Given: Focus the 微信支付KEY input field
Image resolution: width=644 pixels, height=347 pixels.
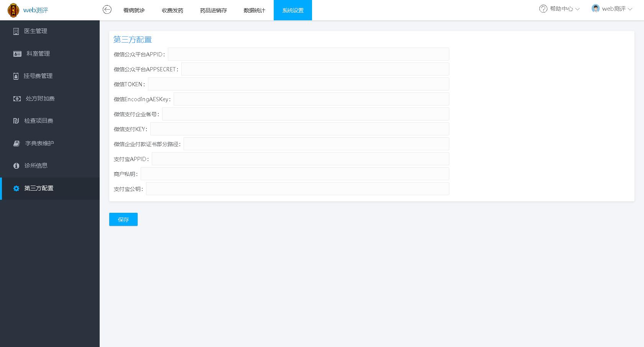Looking at the screenshot, I should (299, 129).
